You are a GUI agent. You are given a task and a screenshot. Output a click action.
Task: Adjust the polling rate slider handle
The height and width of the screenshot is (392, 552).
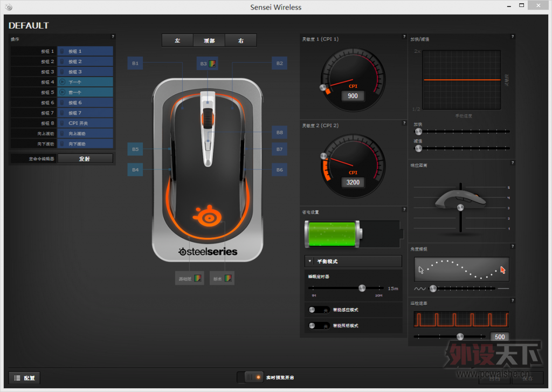460,336
